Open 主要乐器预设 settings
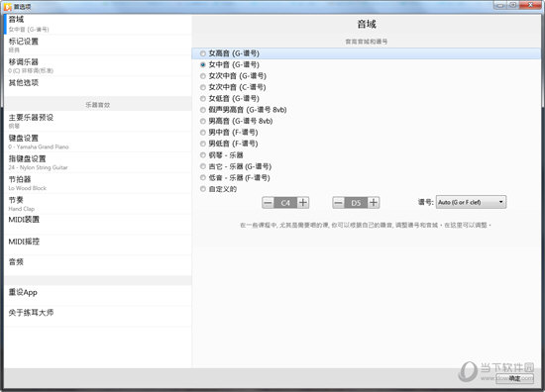Screen dimensions: 545x392 click(x=98, y=121)
